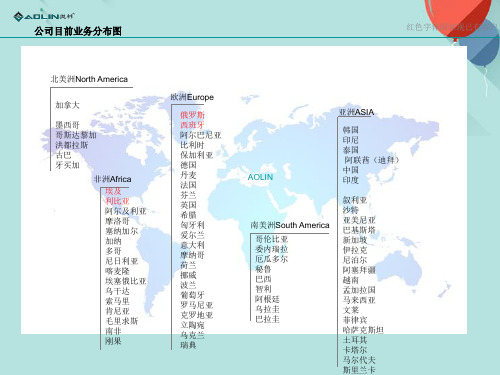This screenshot has width=500, height=375.
Task: Select 马来西亚 in the Asia list
Action: [x=359, y=300]
